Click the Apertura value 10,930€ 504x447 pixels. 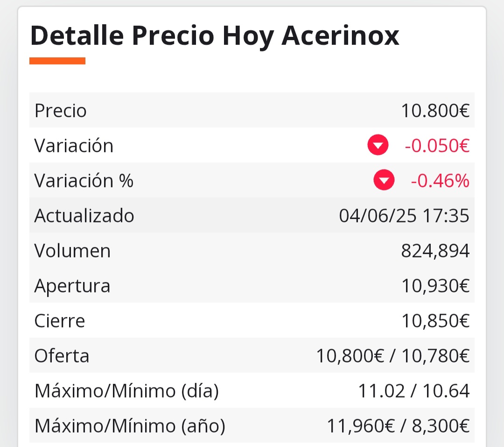point(435,286)
